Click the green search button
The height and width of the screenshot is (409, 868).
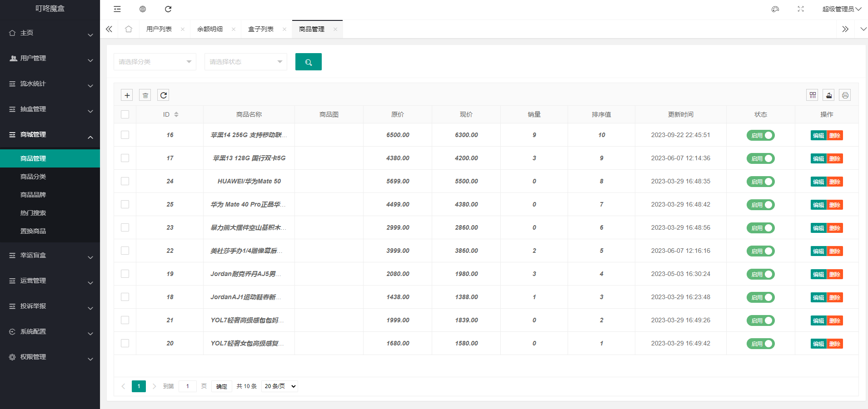point(308,62)
